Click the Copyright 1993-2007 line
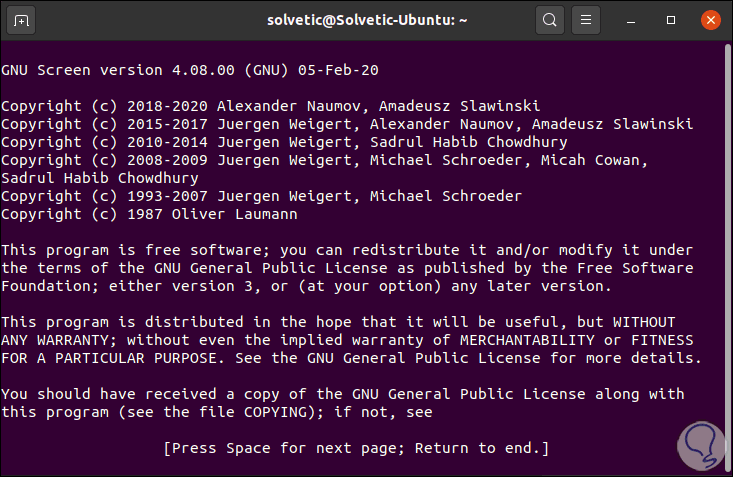Screen dimensions: 733x477 click(261, 196)
